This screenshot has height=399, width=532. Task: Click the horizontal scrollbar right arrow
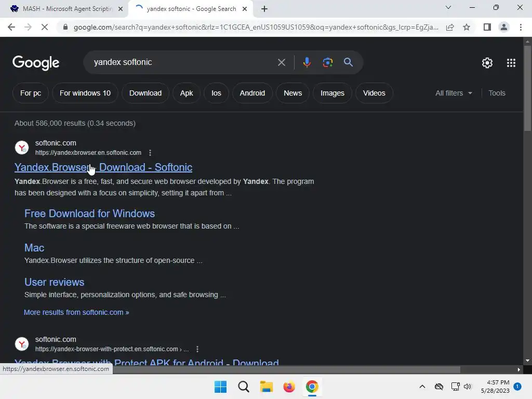(519, 369)
